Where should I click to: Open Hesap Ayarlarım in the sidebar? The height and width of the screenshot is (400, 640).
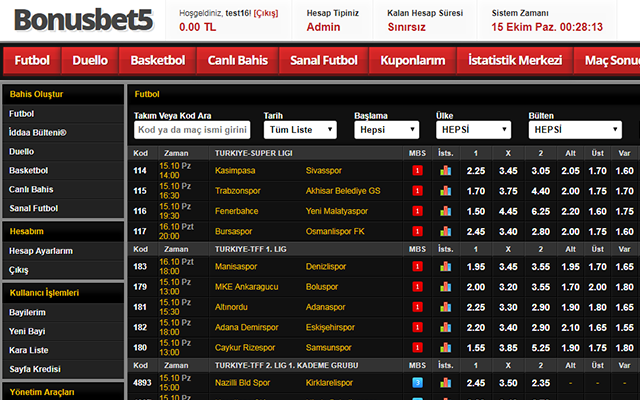[x=41, y=251]
